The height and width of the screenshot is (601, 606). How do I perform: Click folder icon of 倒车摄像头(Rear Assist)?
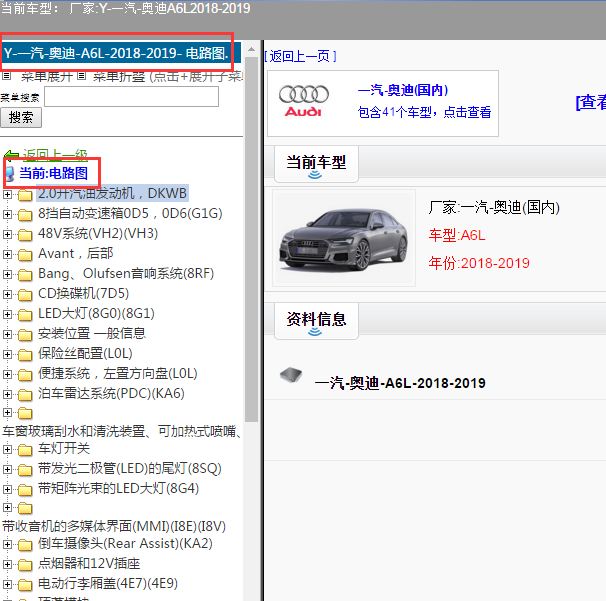click(25, 545)
